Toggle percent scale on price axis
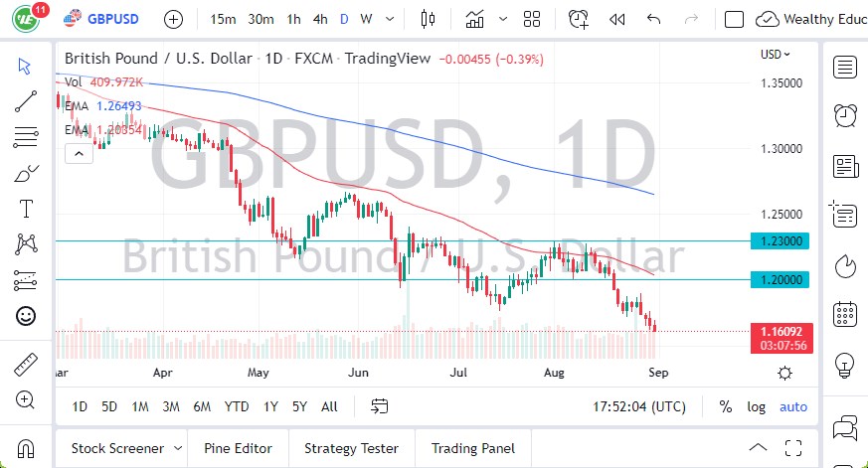The height and width of the screenshot is (468, 868). coord(726,406)
